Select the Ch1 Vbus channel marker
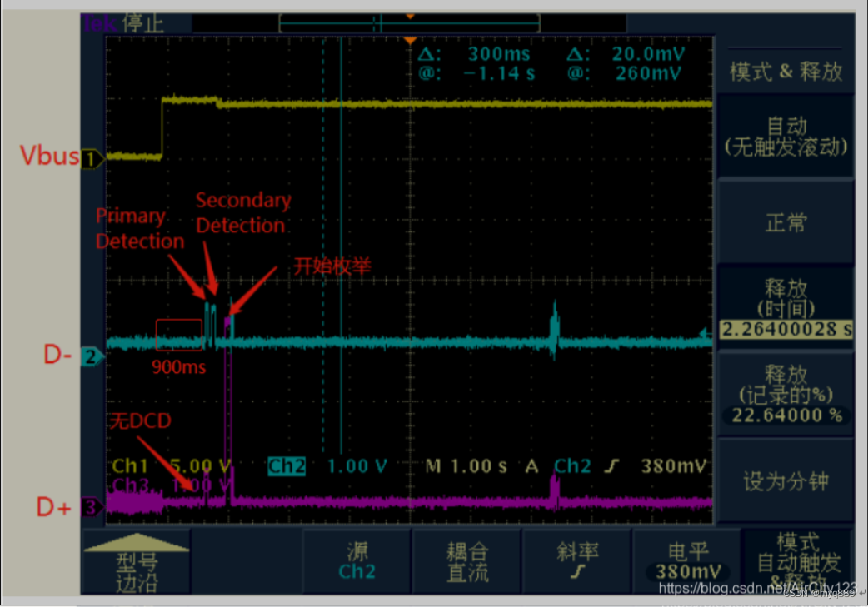The width and height of the screenshot is (868, 607). tap(93, 157)
